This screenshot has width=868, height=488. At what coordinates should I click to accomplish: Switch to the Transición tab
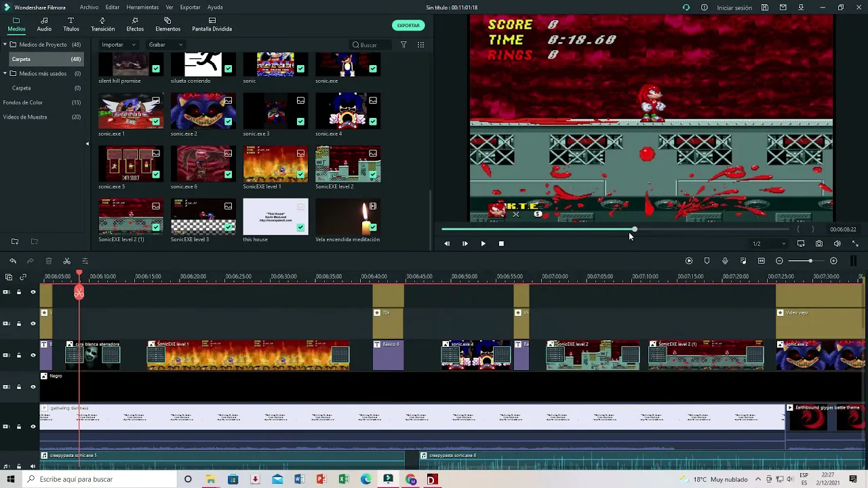tap(102, 25)
